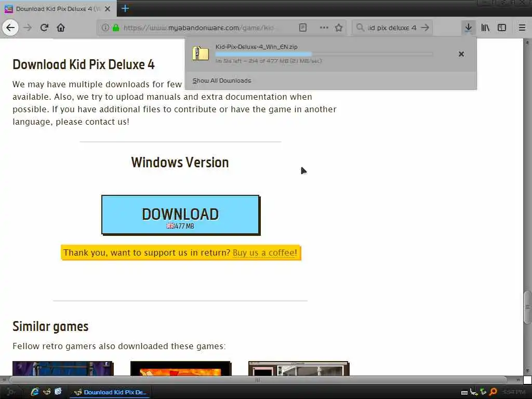
Task: Launch Internet Explorer from taskbar
Action: [x=35, y=392]
